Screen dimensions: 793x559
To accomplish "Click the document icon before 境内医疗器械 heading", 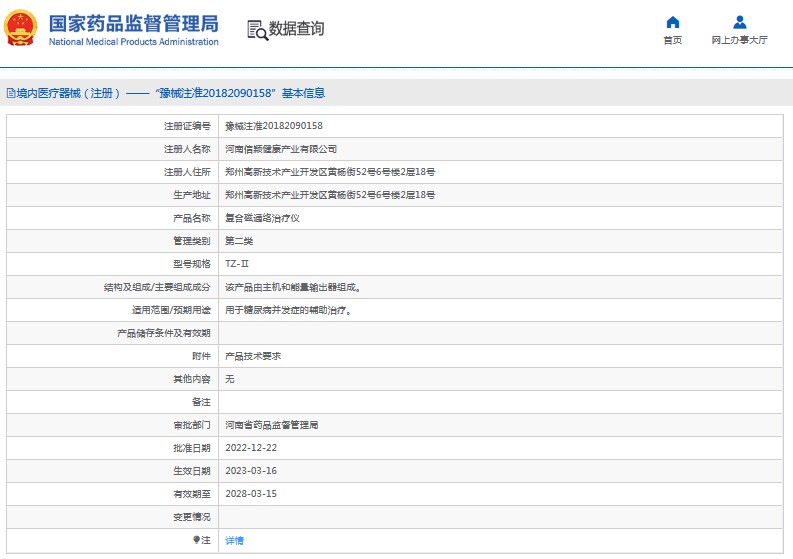I will pos(10,93).
